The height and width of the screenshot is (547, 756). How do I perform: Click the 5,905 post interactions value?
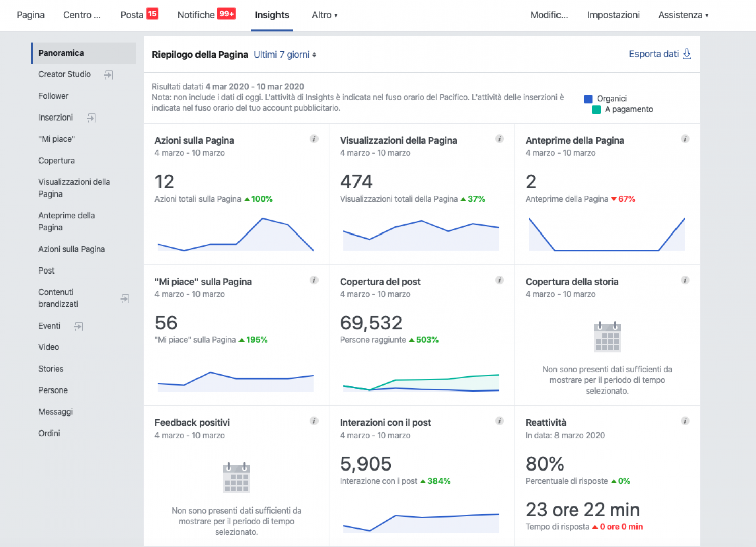(366, 464)
